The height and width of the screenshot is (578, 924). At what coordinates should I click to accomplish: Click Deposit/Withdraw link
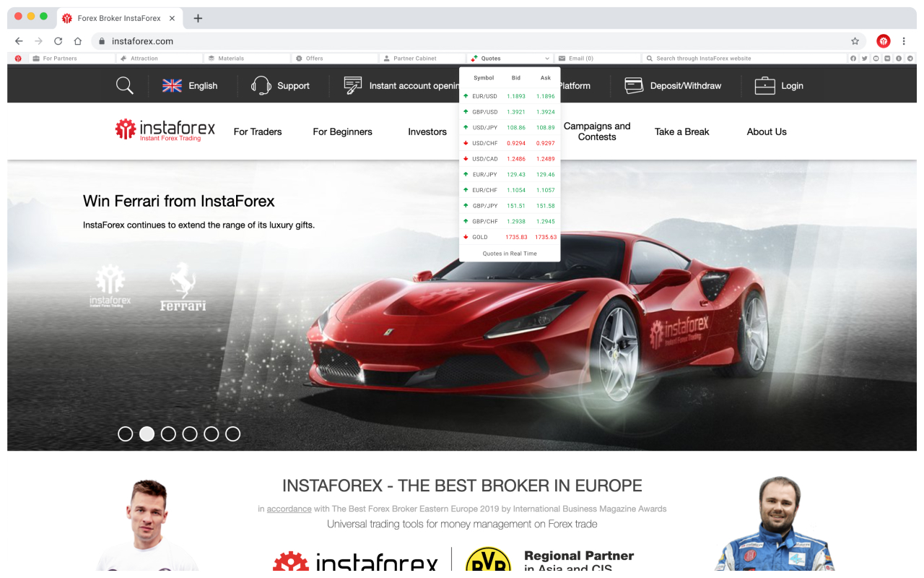(x=686, y=86)
